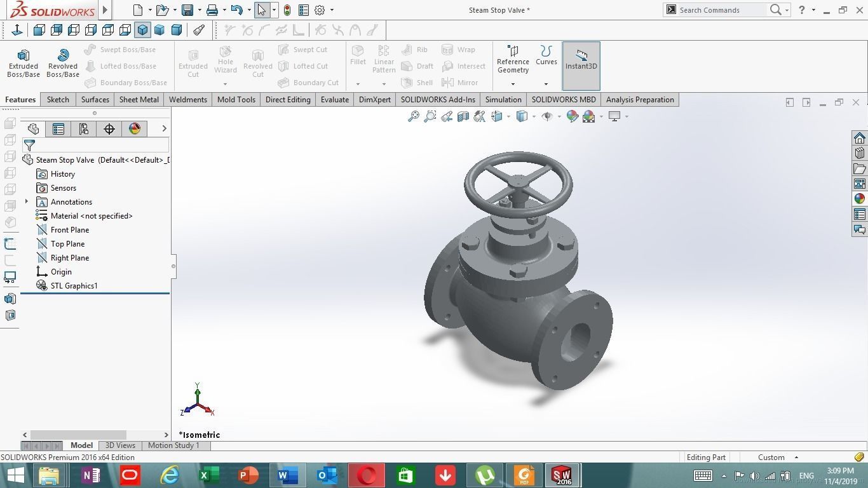This screenshot has height=488, width=868.
Task: Click the Apply Scene icon
Action: pos(588,116)
